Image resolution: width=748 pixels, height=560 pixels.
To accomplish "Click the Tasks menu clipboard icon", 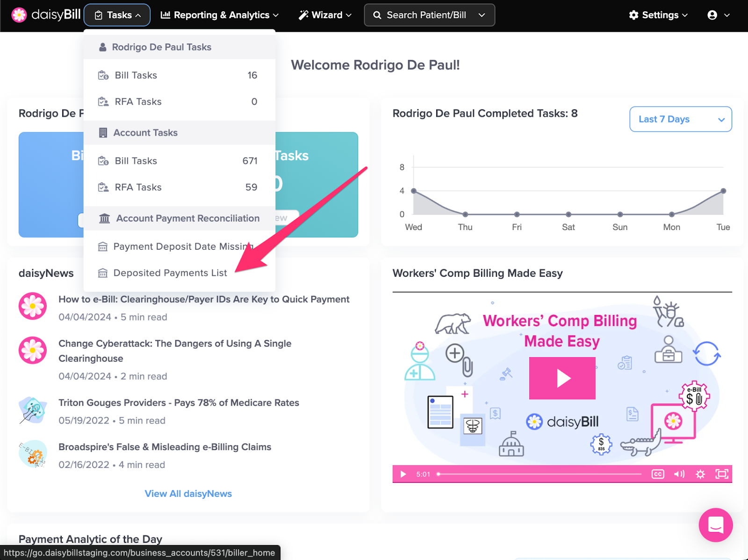I will [x=98, y=15].
